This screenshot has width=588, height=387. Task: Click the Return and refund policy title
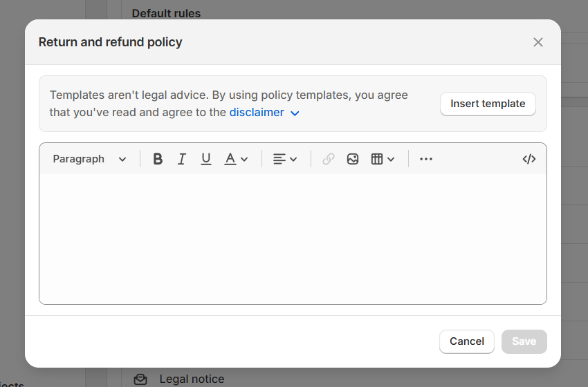click(110, 42)
